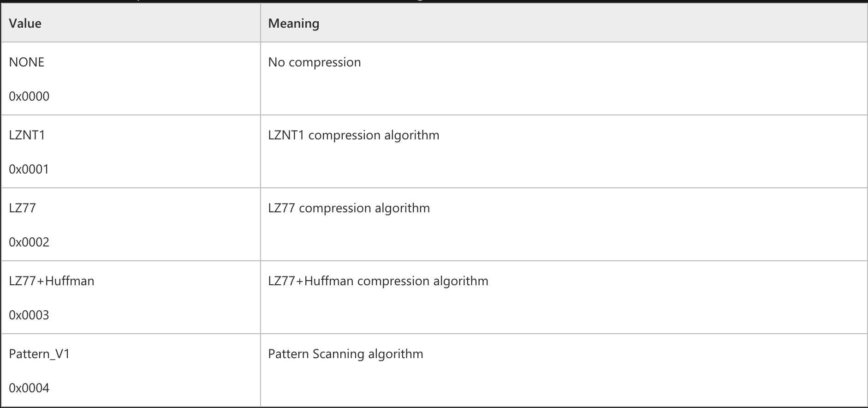Click the "LZNT1 compression algorithm" description
Screen dimensions: 868x408
pyautogui.click(x=354, y=135)
